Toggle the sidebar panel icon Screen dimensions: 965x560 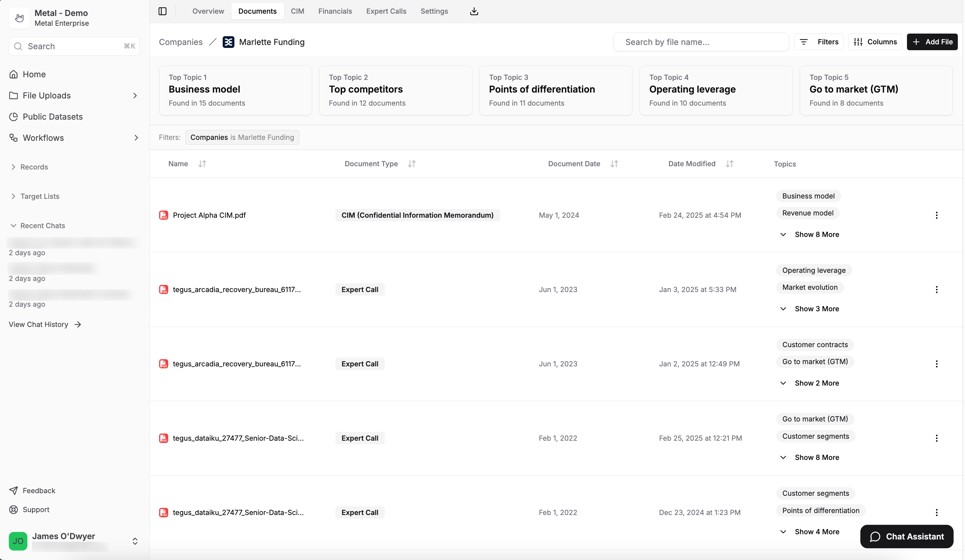tap(162, 11)
